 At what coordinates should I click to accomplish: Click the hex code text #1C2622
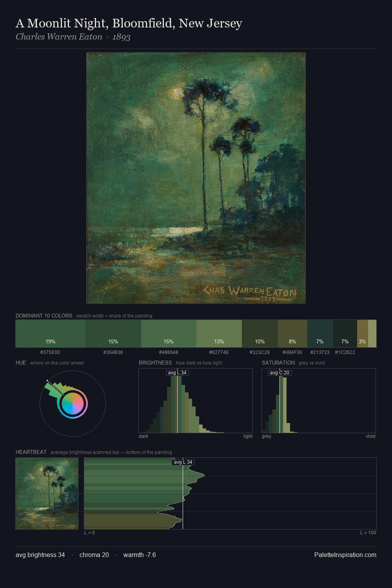345,352
